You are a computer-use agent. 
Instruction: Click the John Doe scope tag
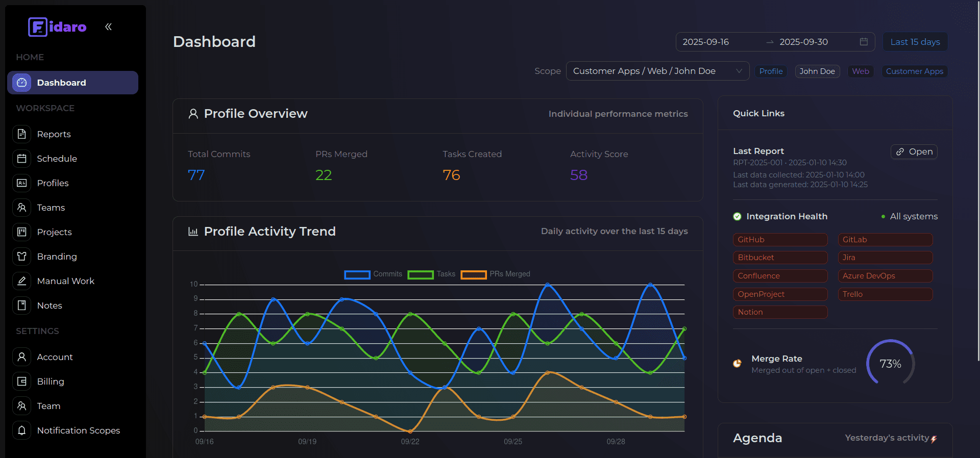(x=817, y=71)
